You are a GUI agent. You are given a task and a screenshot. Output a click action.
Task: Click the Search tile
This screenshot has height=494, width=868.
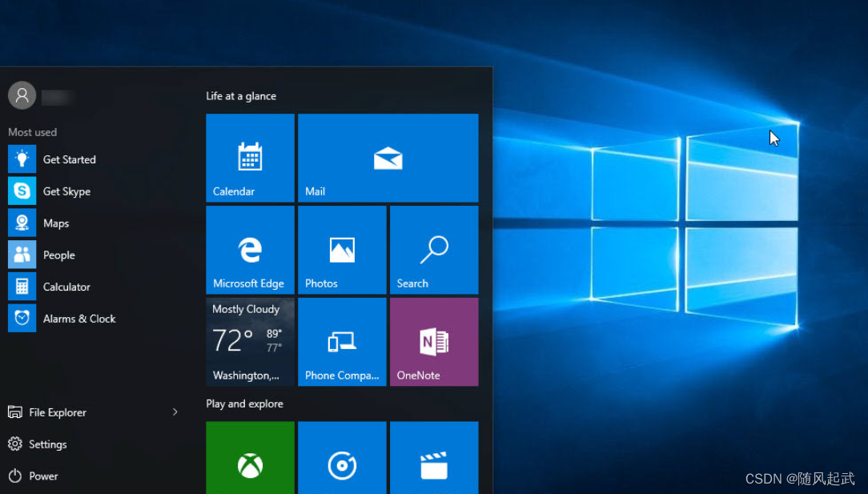coord(434,250)
